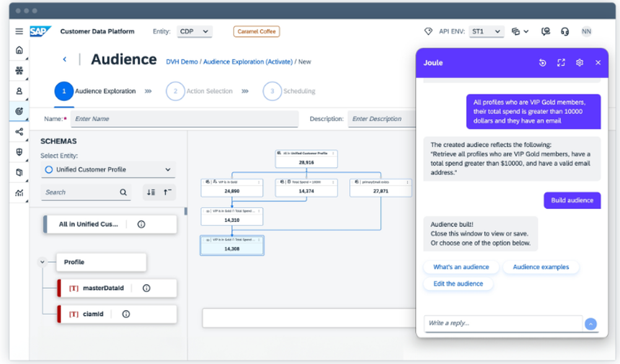The height and width of the screenshot is (364, 620).
Task: Select the 24,890 VIP Gold node
Action: pyautogui.click(x=232, y=187)
